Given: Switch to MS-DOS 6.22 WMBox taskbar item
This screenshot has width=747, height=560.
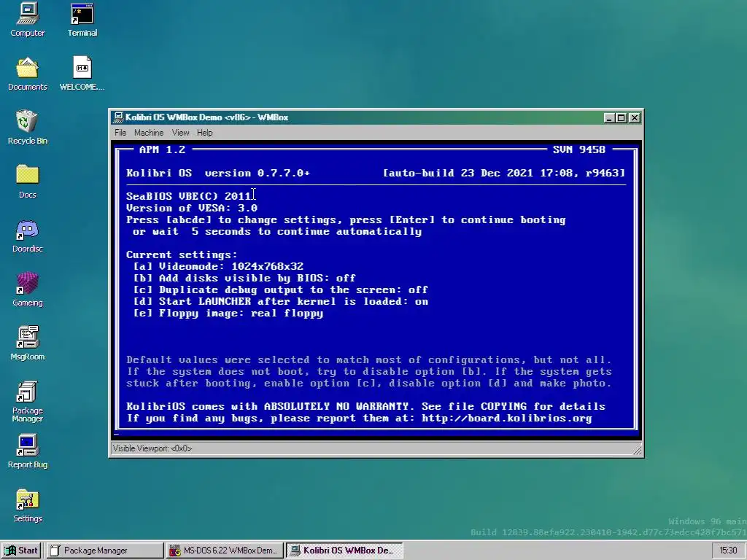Looking at the screenshot, I should tap(225, 550).
